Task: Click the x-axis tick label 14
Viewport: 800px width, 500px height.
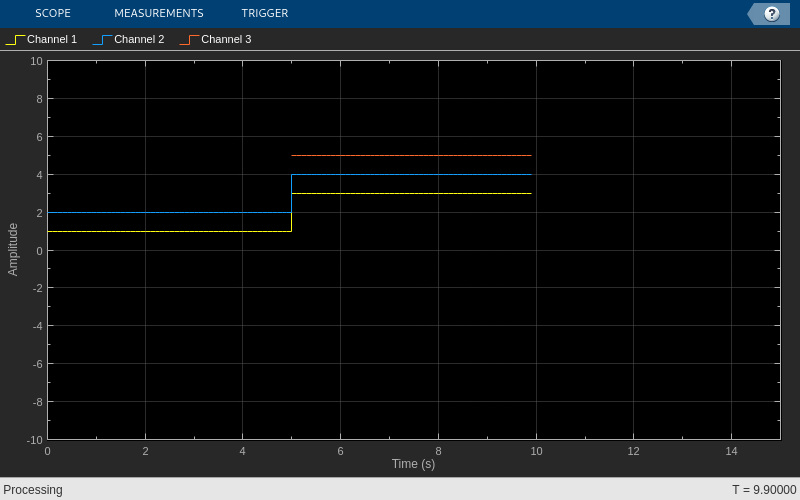Action: click(x=731, y=451)
